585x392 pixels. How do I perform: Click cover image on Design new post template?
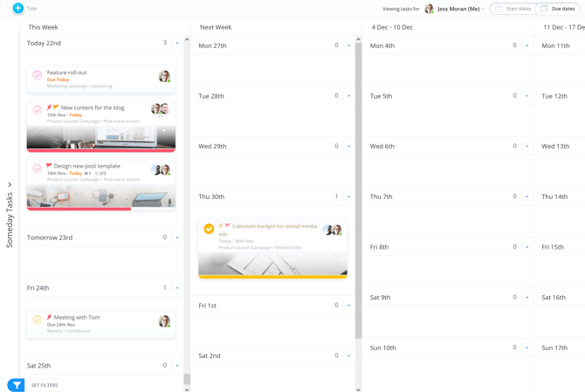[101, 196]
